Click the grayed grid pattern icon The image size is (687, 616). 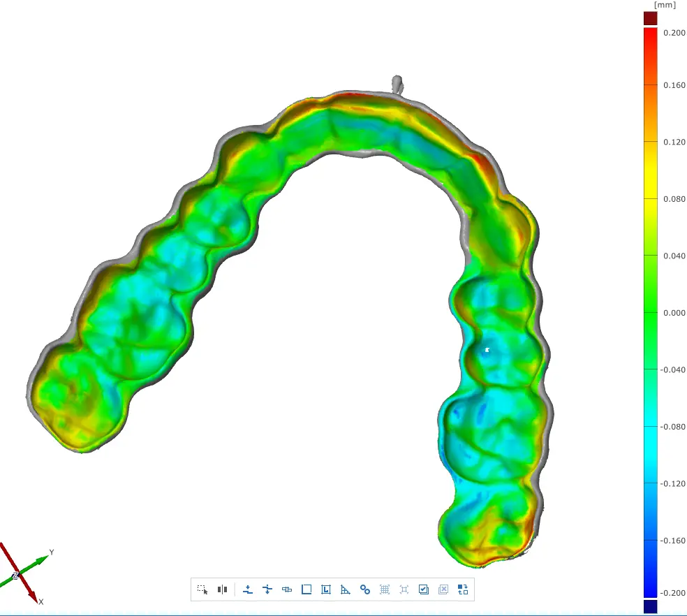[385, 589]
